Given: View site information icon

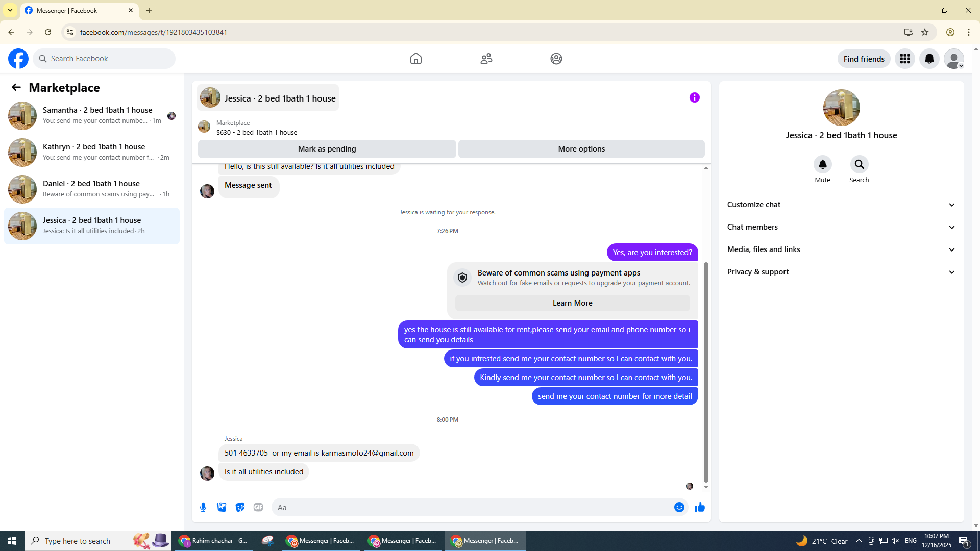Looking at the screenshot, I should 70,32.
